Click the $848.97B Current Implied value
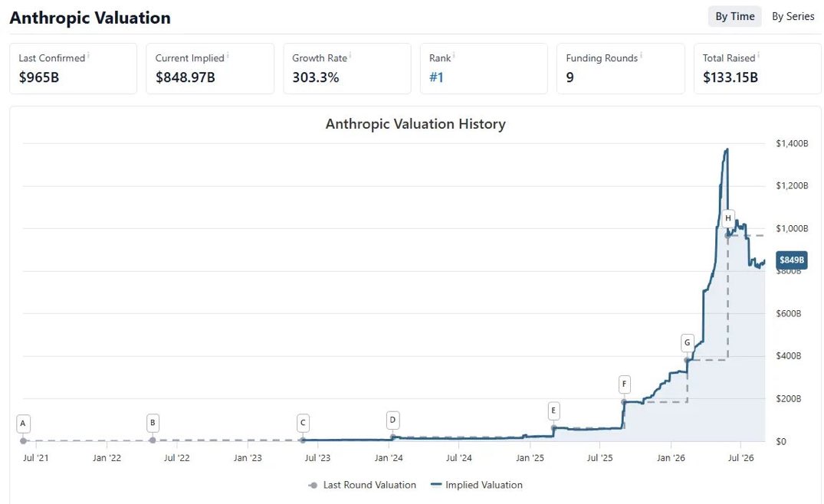 [185, 77]
